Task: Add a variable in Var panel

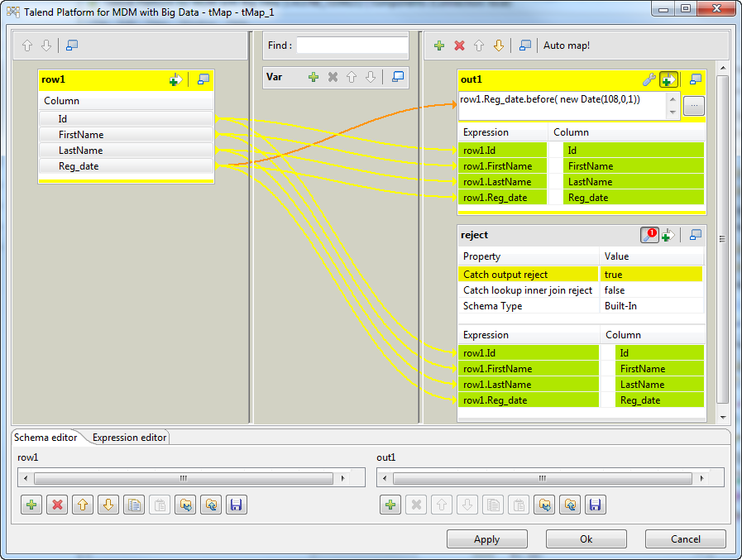Action: (x=314, y=77)
